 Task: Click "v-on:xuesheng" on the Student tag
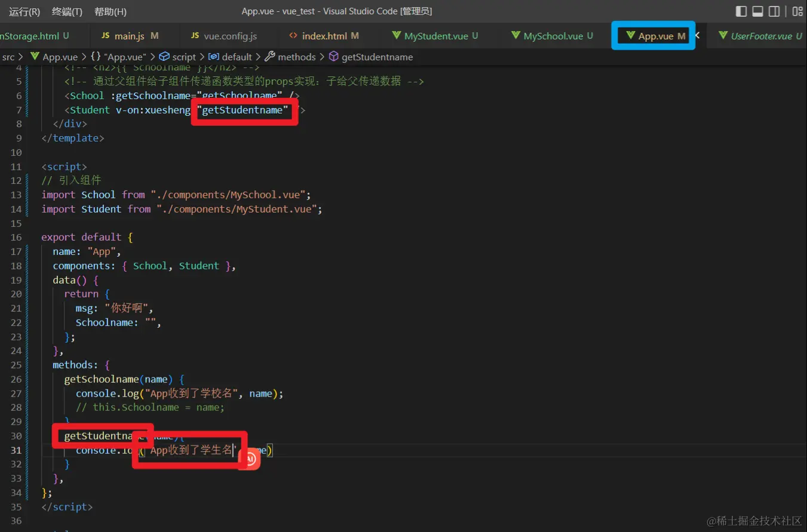coord(153,110)
